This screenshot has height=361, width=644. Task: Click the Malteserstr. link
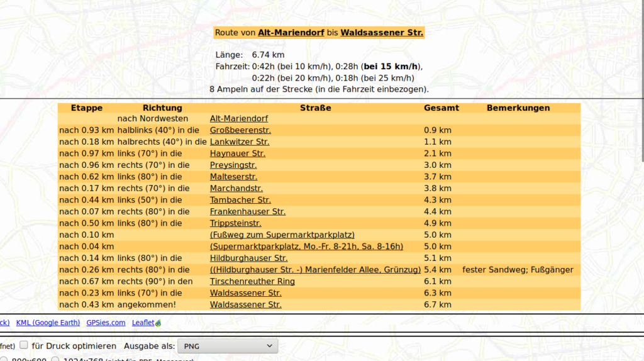(233, 177)
